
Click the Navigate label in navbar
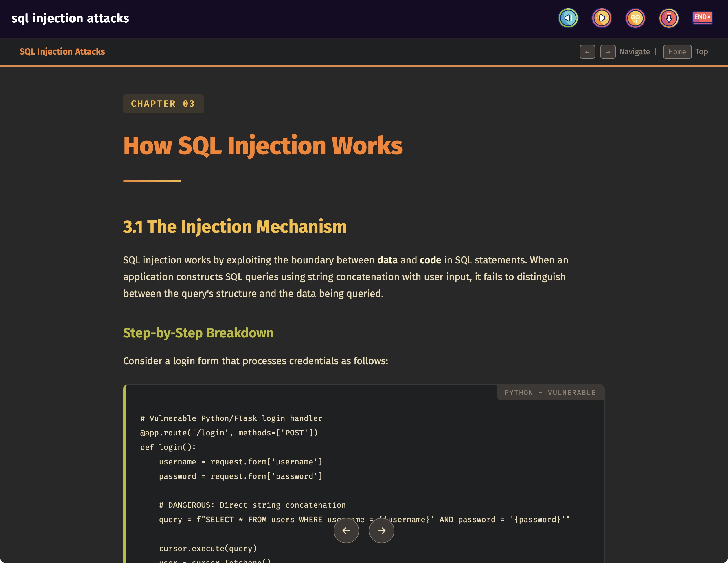634,52
